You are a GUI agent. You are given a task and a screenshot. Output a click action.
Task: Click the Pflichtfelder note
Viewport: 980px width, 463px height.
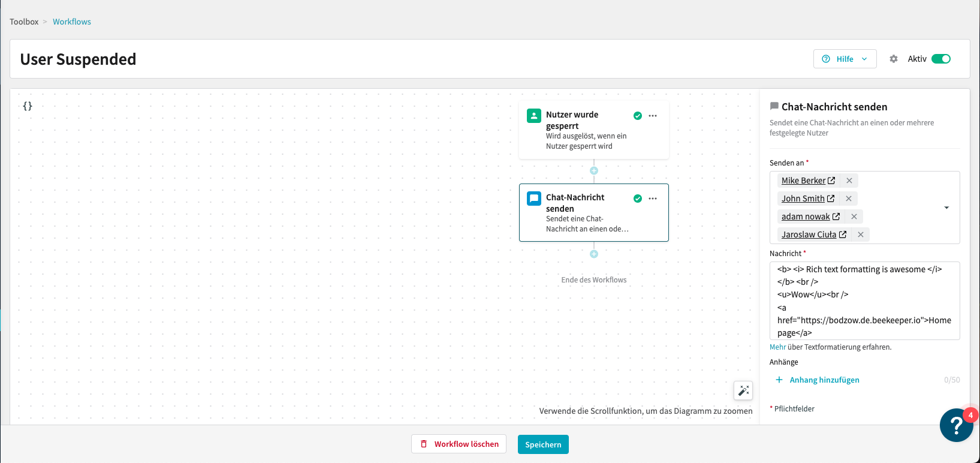792,409
